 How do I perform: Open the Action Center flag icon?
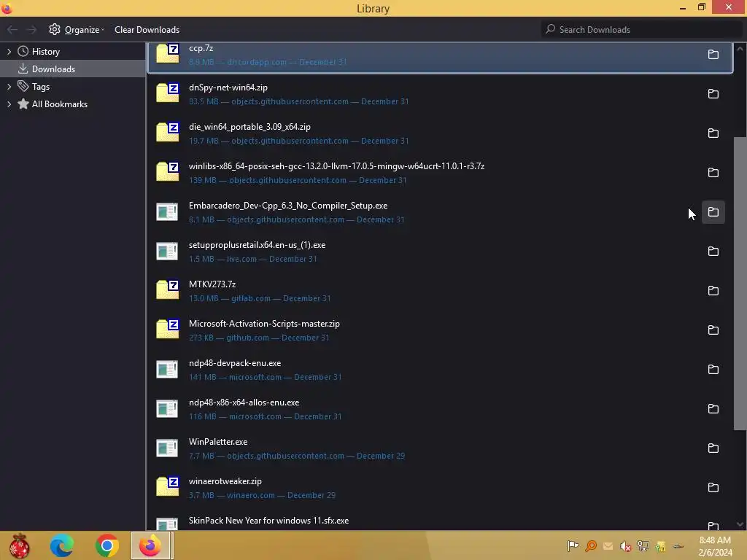tap(573, 546)
